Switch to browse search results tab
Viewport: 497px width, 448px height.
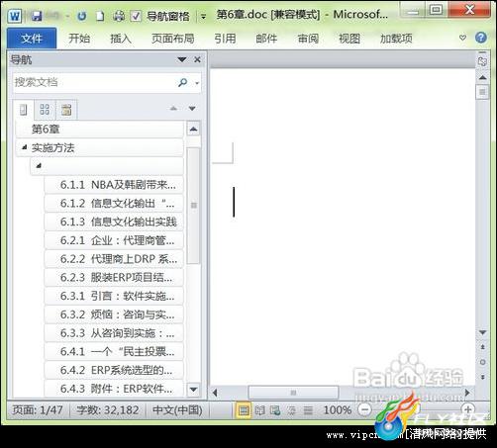coord(66,110)
